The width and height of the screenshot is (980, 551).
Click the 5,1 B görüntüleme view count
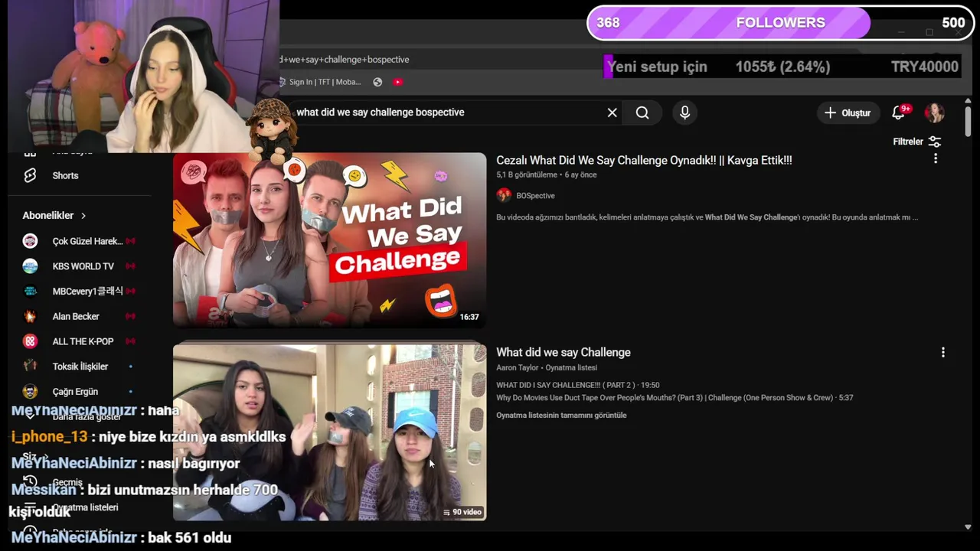click(527, 175)
